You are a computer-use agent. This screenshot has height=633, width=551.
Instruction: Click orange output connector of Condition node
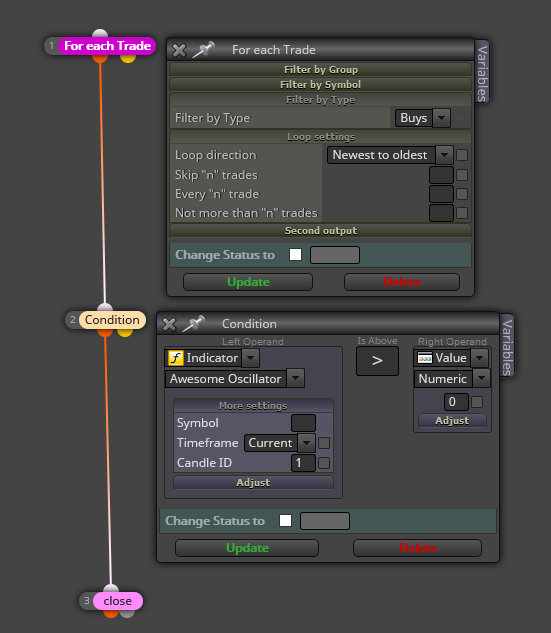point(105,333)
